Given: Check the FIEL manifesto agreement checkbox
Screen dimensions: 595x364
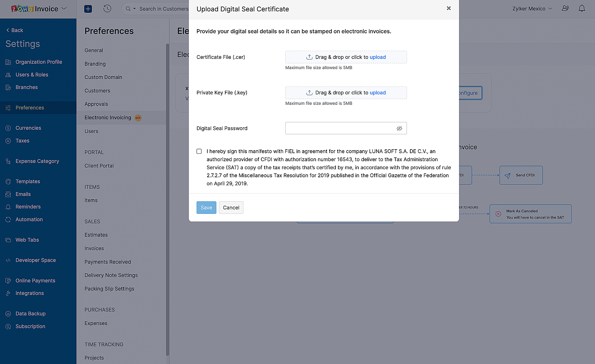Looking at the screenshot, I should point(199,151).
